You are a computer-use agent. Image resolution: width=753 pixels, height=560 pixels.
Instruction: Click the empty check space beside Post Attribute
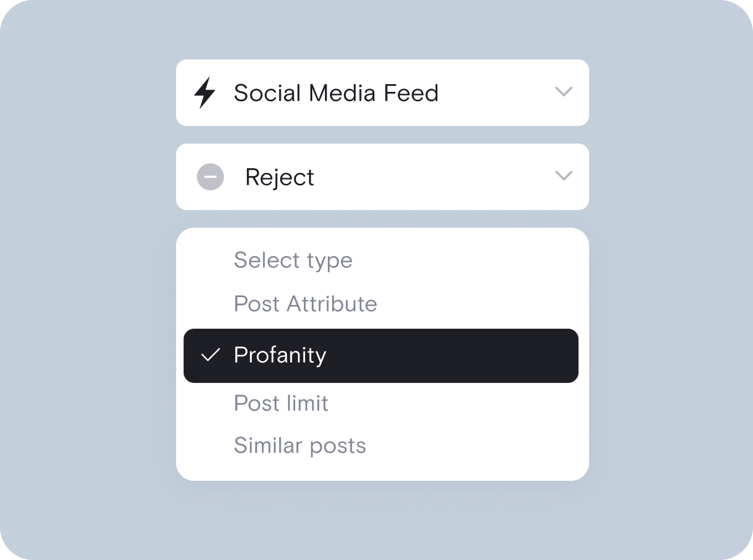pyautogui.click(x=210, y=304)
